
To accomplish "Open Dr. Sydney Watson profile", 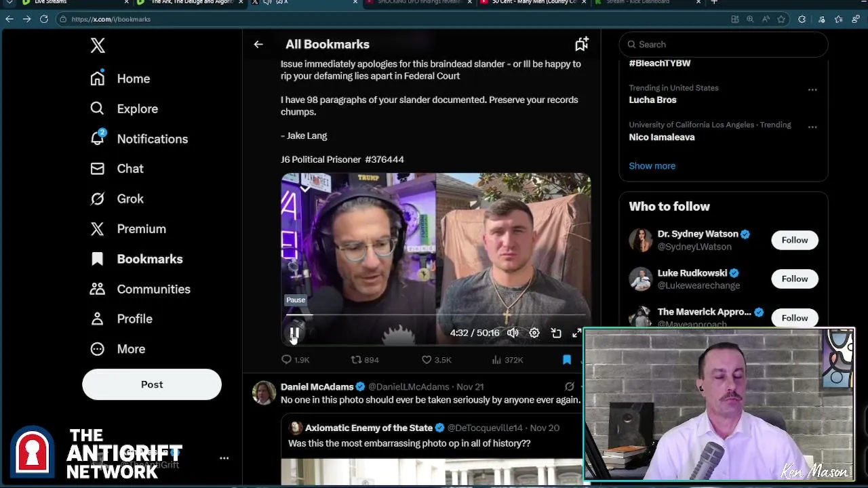I will (x=697, y=234).
